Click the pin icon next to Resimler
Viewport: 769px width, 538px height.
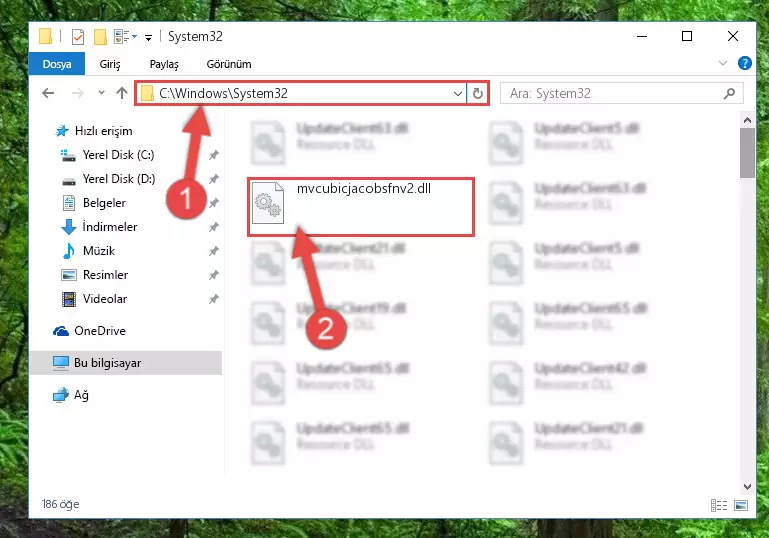213,275
